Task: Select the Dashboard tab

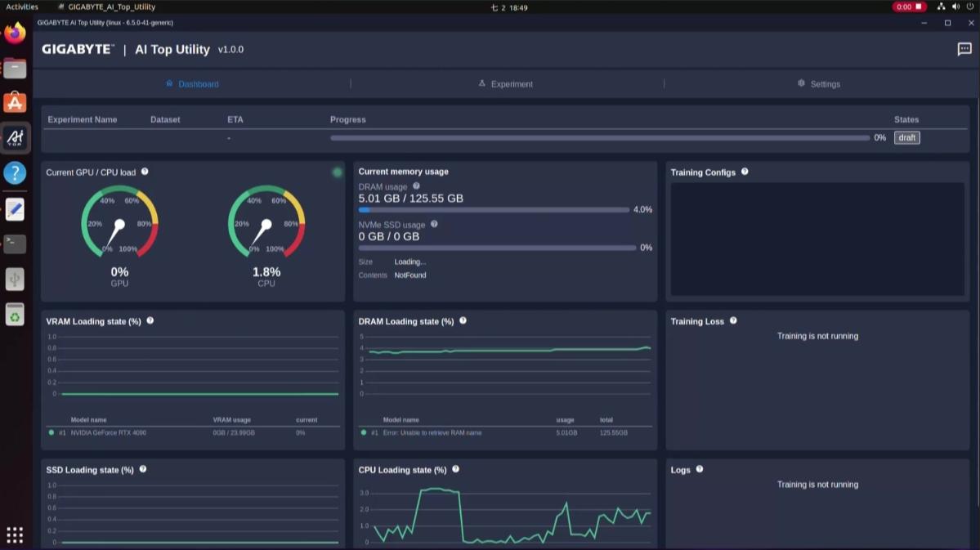Action: pos(193,83)
